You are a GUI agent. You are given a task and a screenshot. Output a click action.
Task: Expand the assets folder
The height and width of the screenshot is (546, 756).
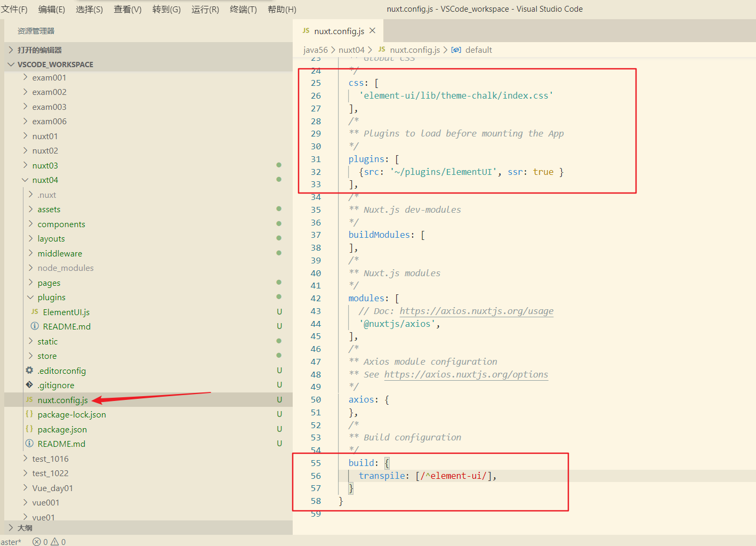pyautogui.click(x=30, y=209)
